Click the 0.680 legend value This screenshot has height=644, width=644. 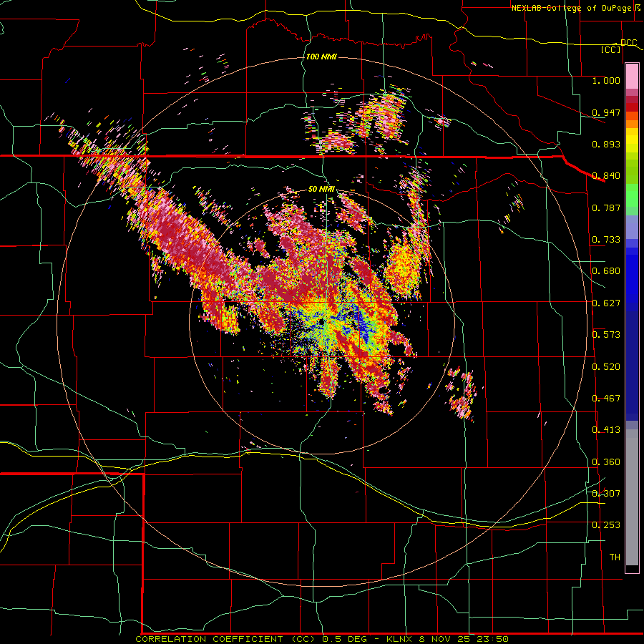pyautogui.click(x=606, y=271)
